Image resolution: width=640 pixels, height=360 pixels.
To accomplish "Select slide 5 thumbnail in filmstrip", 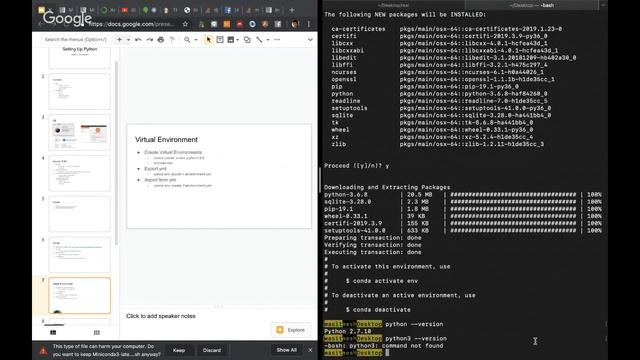I will [80, 214].
